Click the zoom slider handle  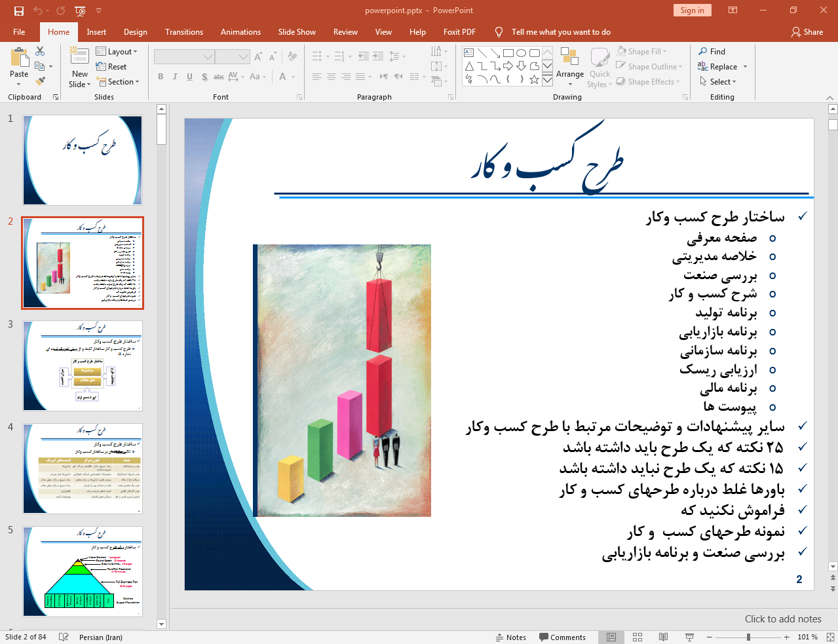(748, 637)
